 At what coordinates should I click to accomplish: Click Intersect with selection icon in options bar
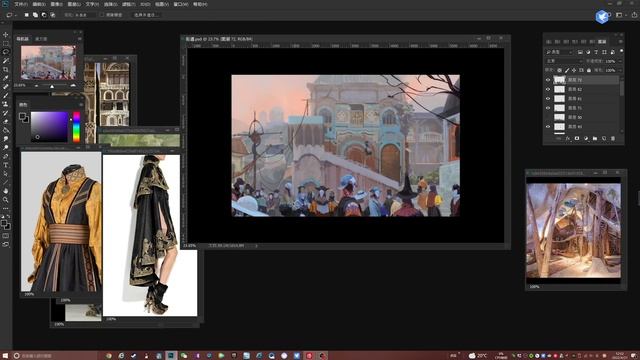53,15
